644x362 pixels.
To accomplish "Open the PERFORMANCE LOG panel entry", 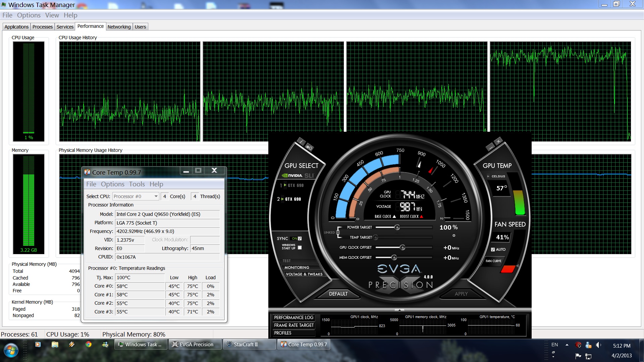I will tap(293, 317).
